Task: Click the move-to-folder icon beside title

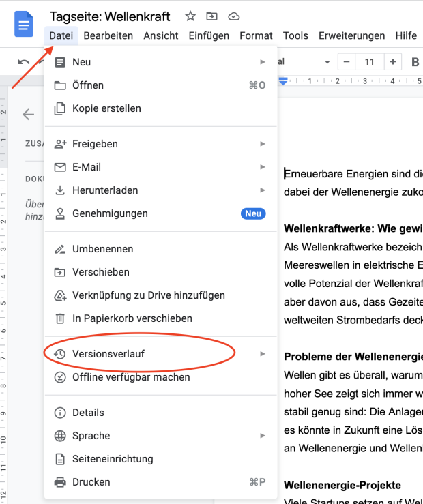Action: tap(212, 16)
